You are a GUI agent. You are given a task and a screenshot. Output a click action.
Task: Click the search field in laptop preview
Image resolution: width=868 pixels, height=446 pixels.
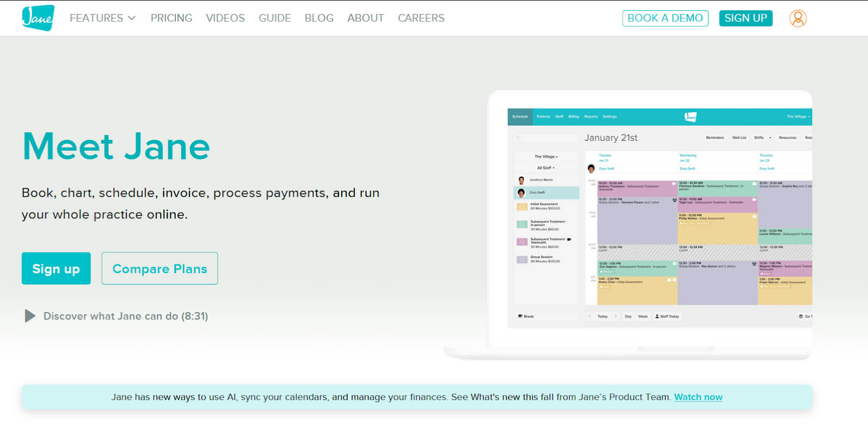tap(546, 138)
